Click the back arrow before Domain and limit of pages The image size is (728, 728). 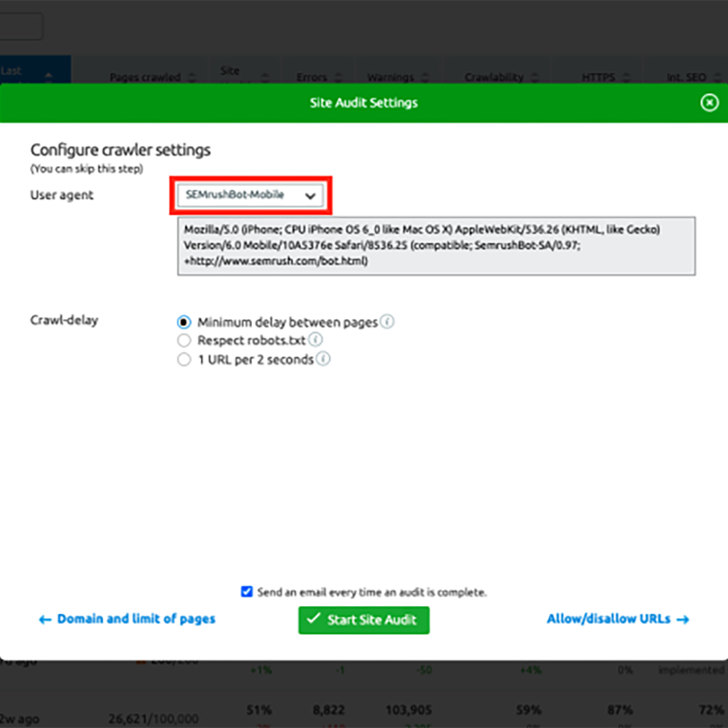[45, 619]
